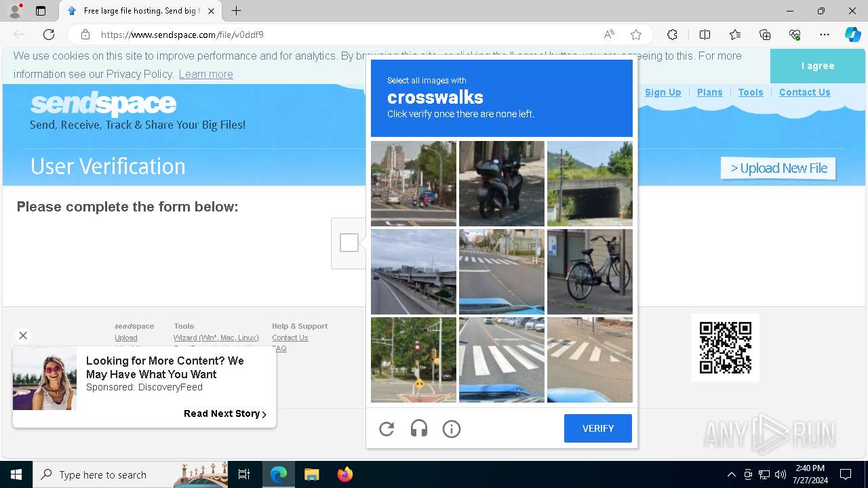This screenshot has height=488, width=868.
Task: Open the Tools header link
Action: pyautogui.click(x=751, y=92)
